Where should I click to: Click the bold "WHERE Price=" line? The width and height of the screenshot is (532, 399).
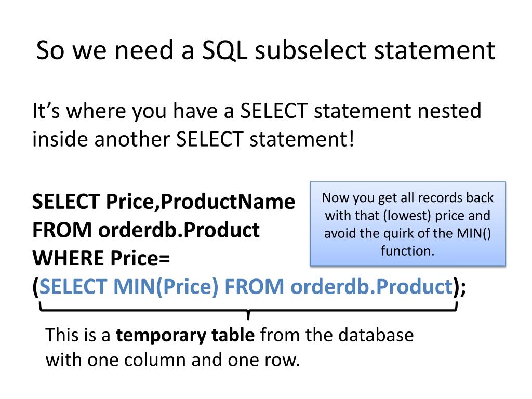[x=104, y=258]
